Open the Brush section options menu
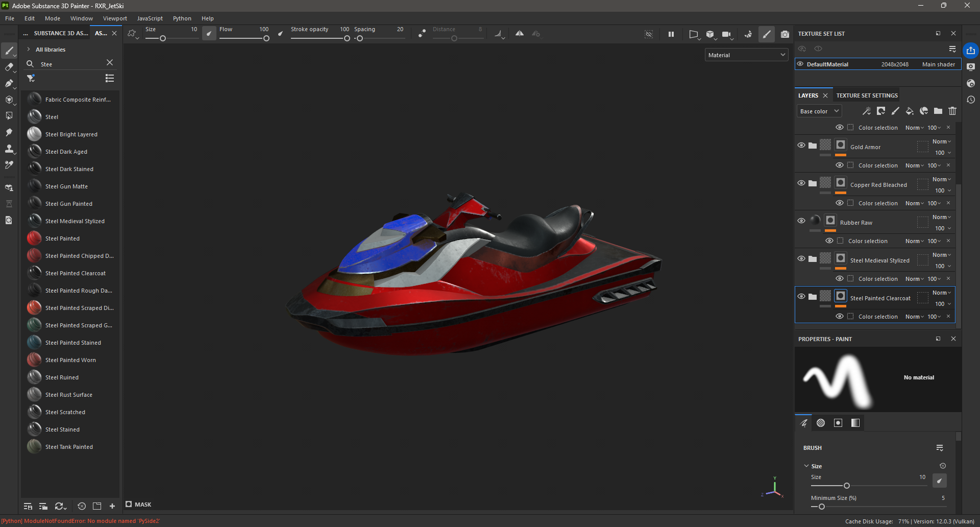 pyautogui.click(x=940, y=448)
